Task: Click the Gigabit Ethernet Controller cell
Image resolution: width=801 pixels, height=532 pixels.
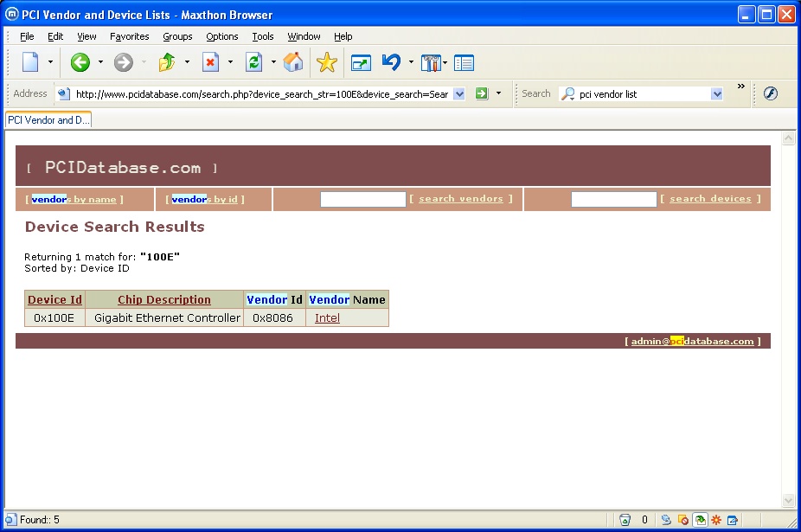Action: point(164,317)
